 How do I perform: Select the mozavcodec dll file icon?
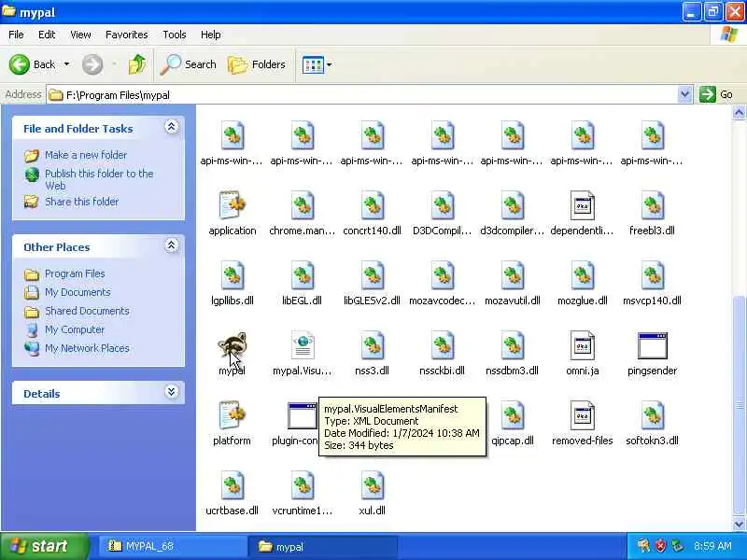[442, 275]
